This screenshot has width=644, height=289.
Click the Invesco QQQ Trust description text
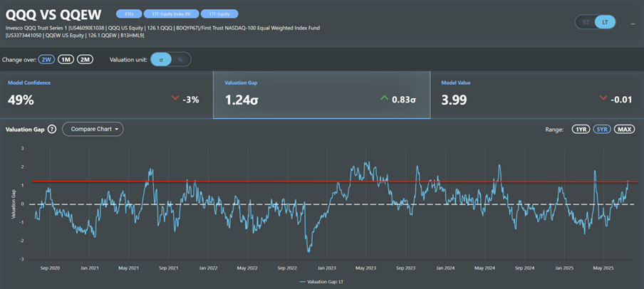(162, 31)
